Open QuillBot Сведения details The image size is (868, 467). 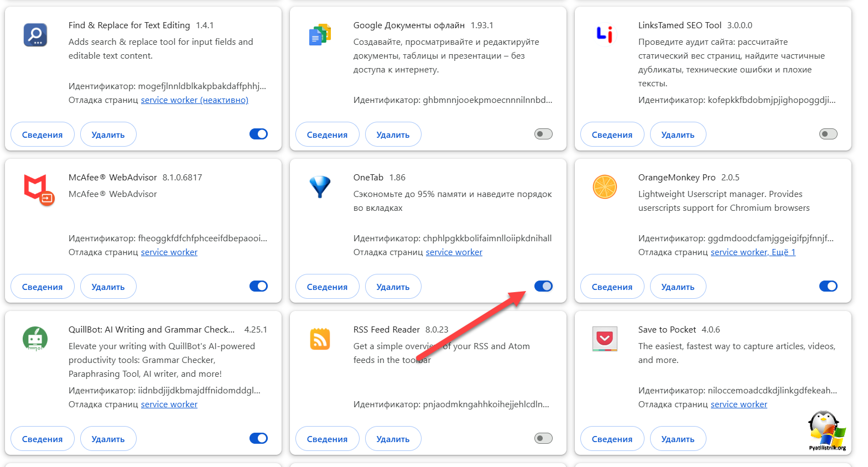[x=43, y=439]
